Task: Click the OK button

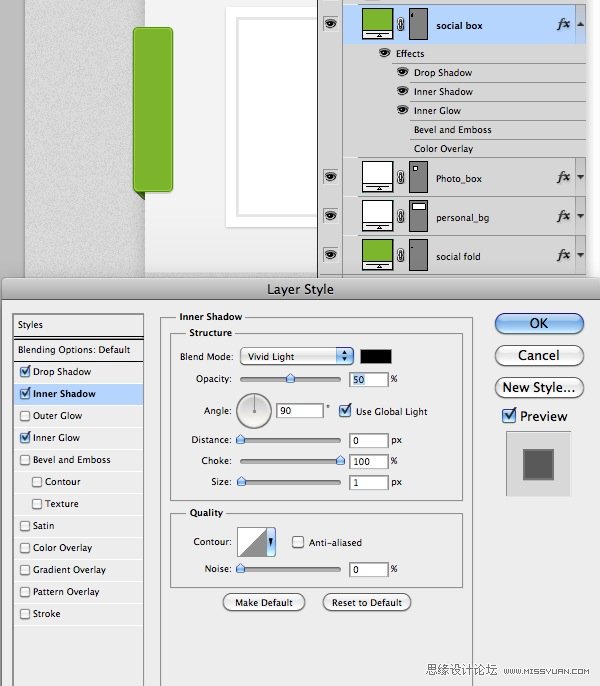Action: (539, 323)
